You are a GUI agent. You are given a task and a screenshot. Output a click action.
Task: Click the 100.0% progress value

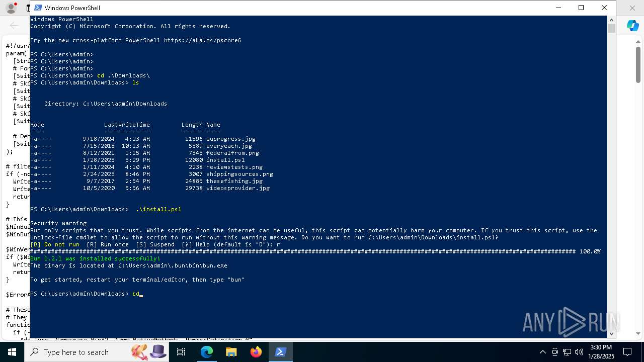(x=590, y=251)
